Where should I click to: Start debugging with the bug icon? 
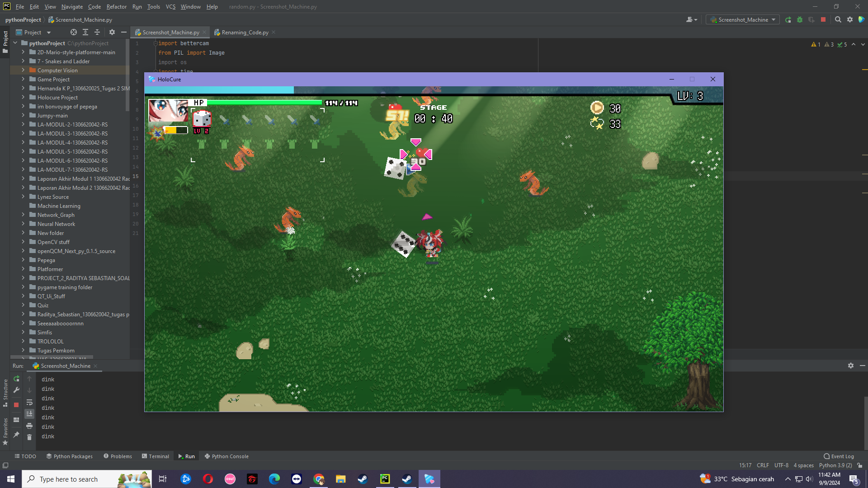coord(800,19)
